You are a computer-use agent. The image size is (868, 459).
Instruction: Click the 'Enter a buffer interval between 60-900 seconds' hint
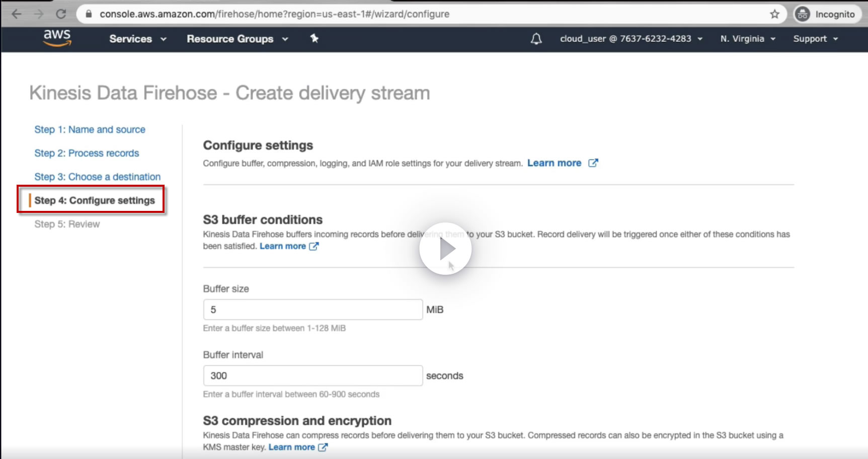click(x=291, y=394)
